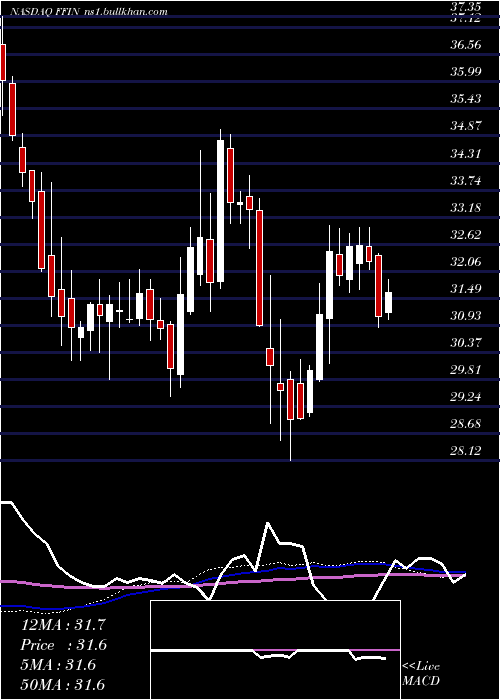Click the Price : 31.6 readout
Viewport: 500px width, 700px height.
64,645
